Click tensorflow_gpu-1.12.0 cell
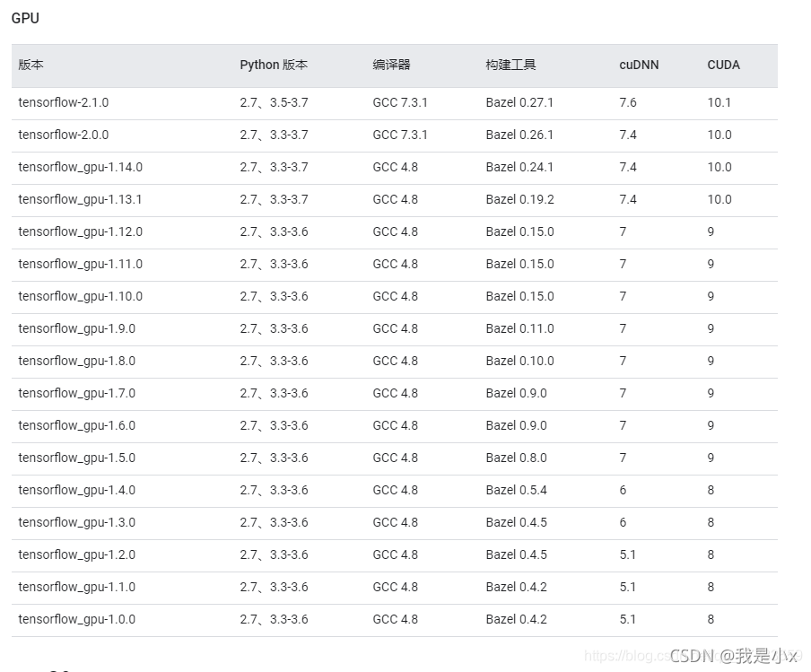 80,231
